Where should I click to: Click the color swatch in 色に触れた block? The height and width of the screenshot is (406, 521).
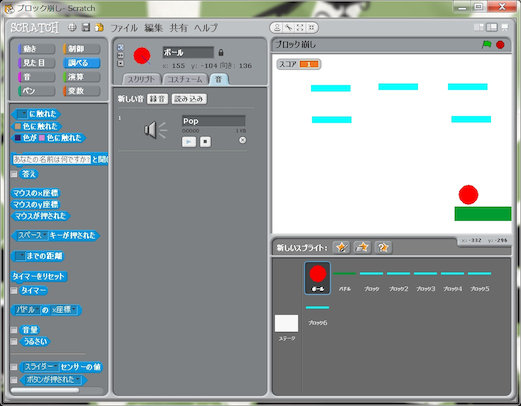[18, 126]
